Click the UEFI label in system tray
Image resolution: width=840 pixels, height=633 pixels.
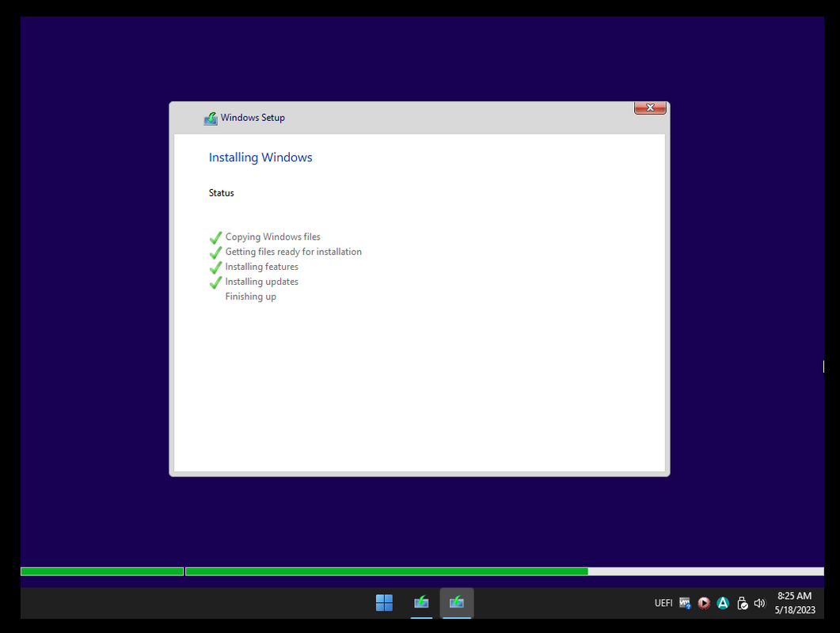coord(663,604)
